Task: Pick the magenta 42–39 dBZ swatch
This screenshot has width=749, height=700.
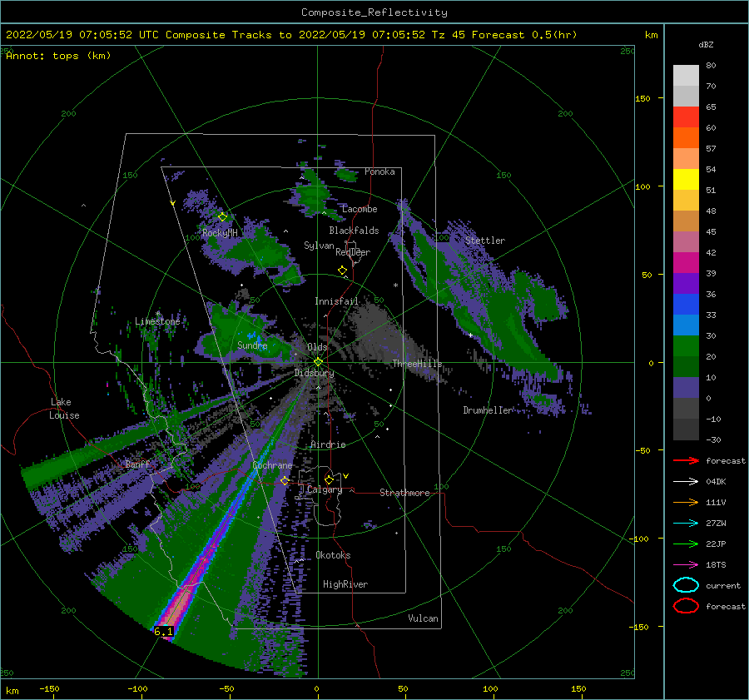Action: pos(686,263)
